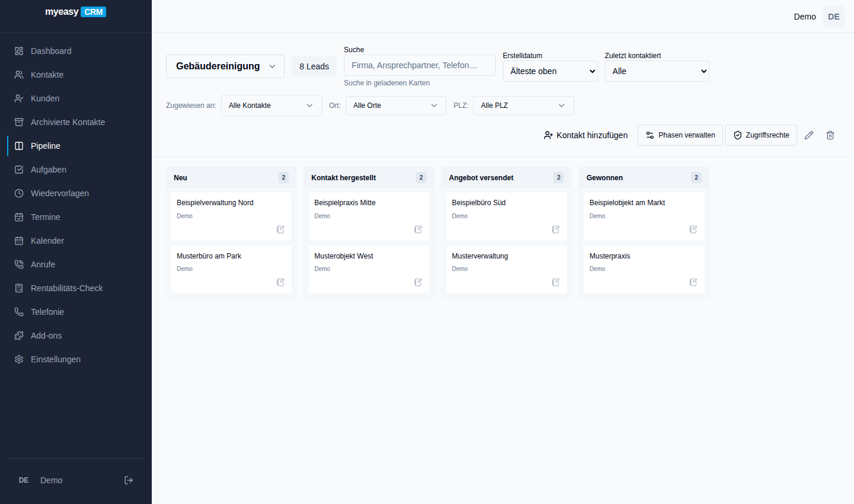
Task: Select Pipeline in the sidebar
Action: pyautogui.click(x=76, y=146)
